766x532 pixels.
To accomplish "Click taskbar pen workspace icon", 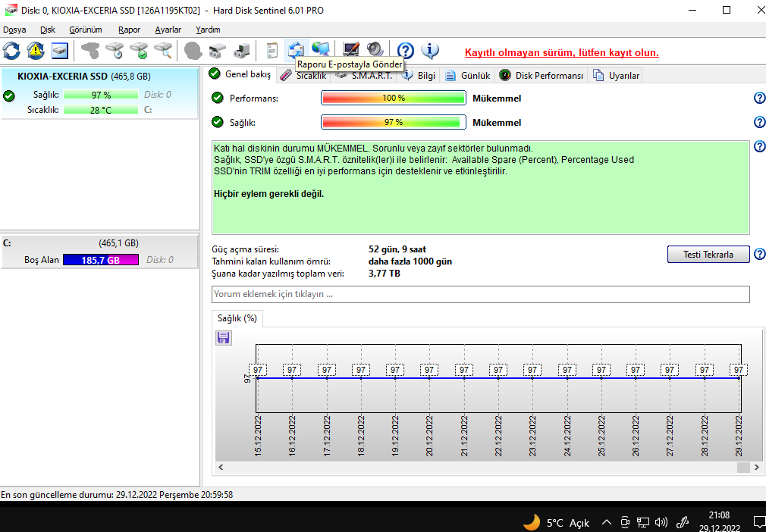I will point(682,522).
